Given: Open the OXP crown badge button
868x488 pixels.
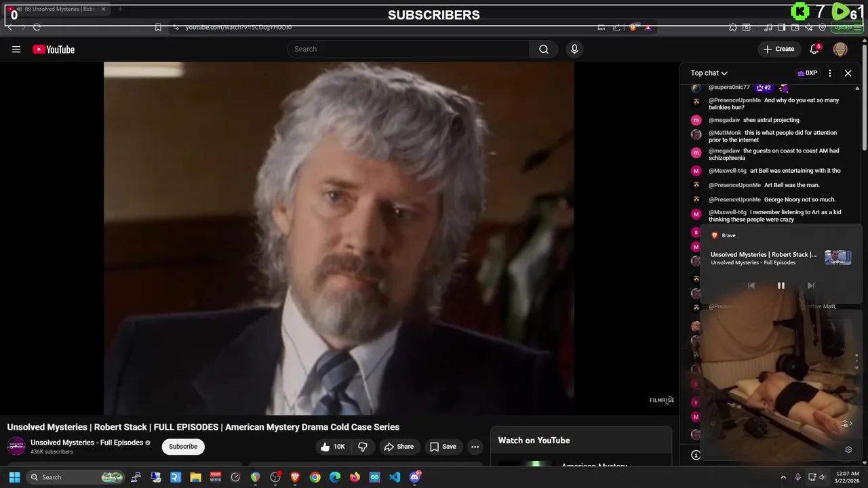Looking at the screenshot, I should 807,73.
